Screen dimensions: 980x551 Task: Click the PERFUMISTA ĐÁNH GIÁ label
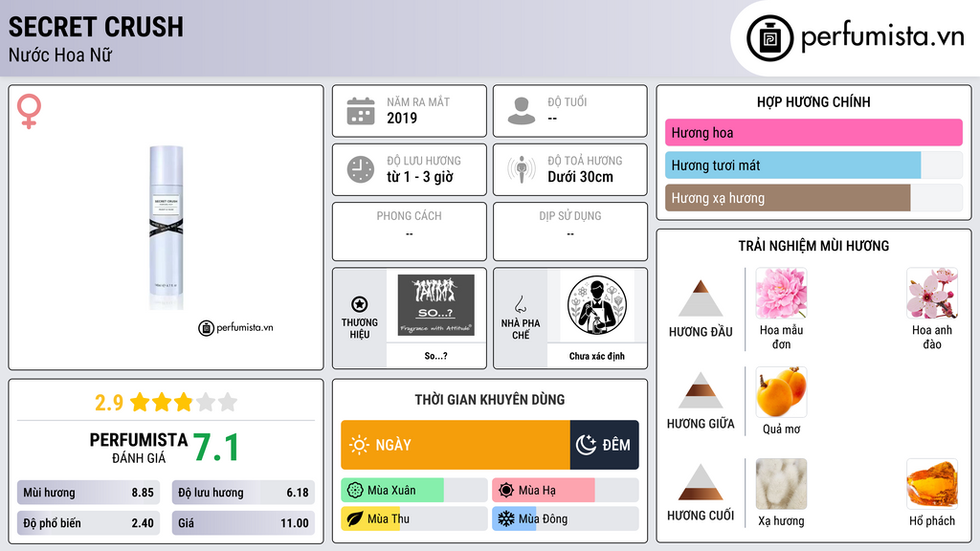click(139, 448)
